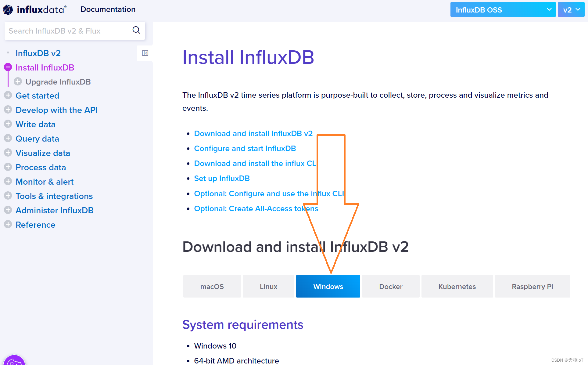Viewport: 588px width, 365px height.
Task: Expand the Tools & integrations section
Action: [x=8, y=196]
